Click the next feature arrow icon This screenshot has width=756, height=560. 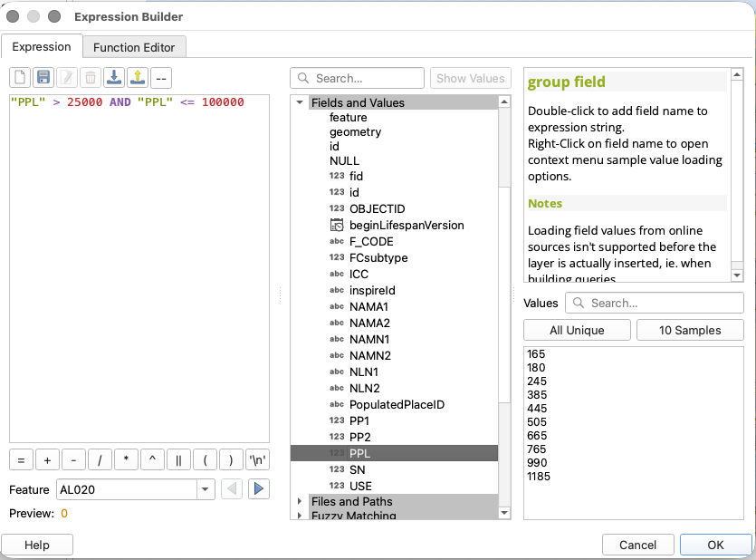tap(259, 489)
